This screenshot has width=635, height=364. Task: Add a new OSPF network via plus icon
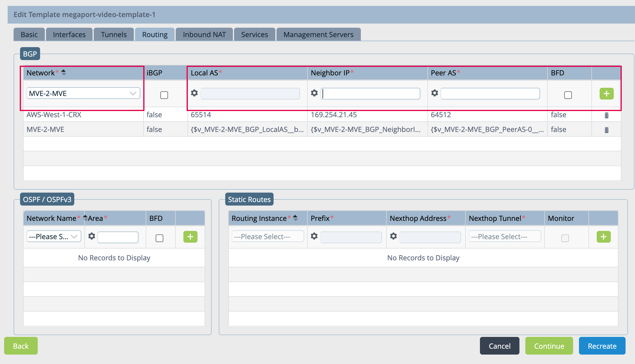(190, 236)
